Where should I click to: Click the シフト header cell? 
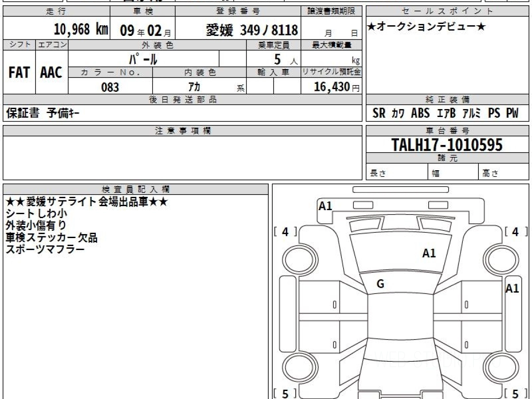pyautogui.click(x=19, y=45)
